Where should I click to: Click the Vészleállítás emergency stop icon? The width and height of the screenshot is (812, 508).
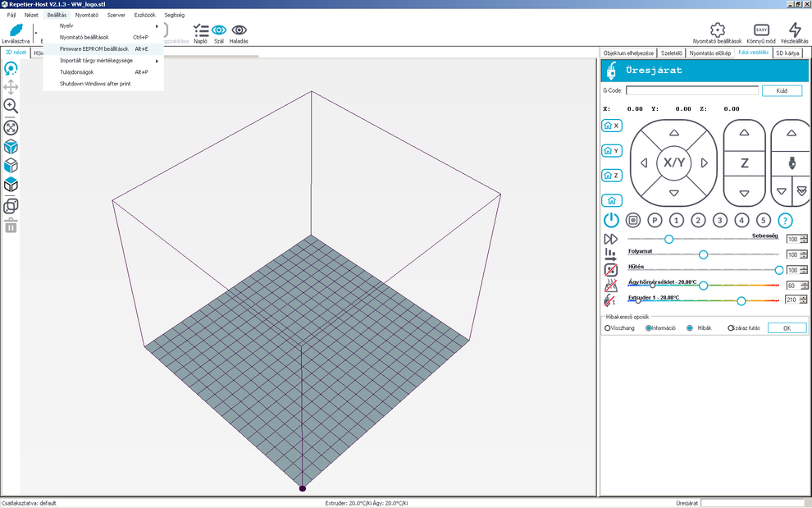[x=793, y=30]
